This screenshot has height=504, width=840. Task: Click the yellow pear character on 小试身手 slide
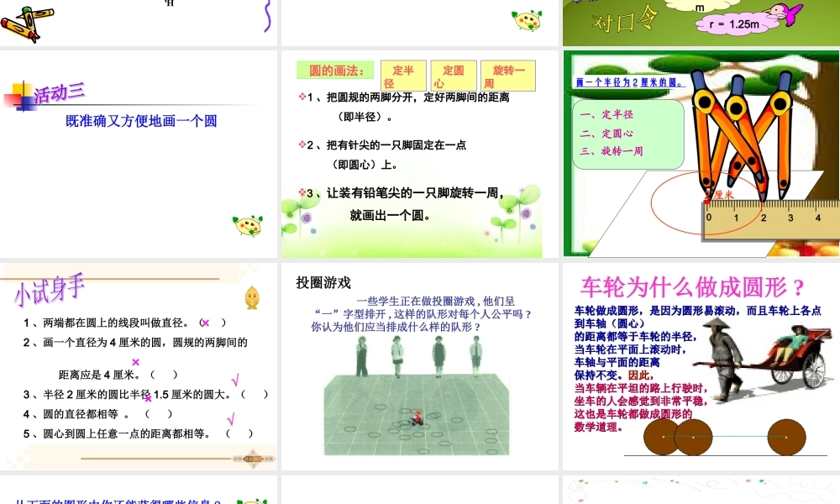tap(252, 298)
